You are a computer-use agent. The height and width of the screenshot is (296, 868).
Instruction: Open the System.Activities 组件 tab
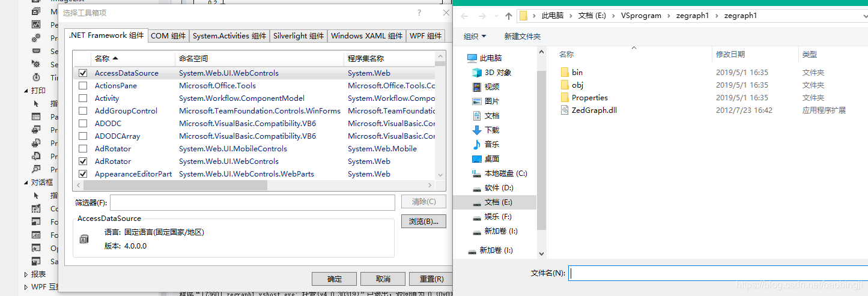point(229,36)
